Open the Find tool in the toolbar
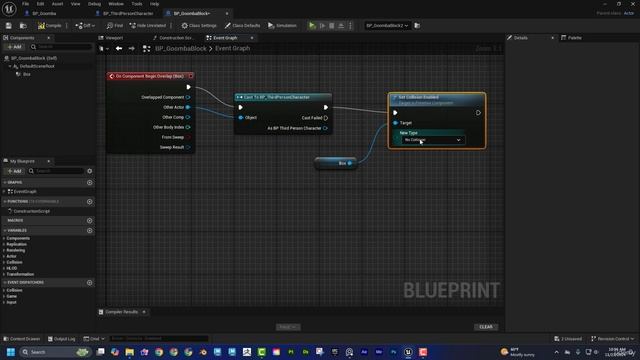The image size is (640, 360). coord(115,26)
